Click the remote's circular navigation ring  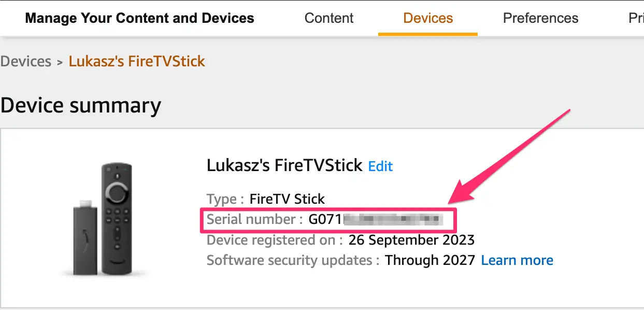coord(119,194)
